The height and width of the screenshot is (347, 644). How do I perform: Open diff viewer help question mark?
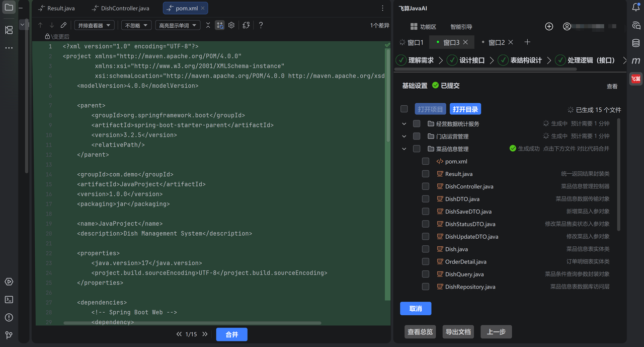(x=261, y=25)
